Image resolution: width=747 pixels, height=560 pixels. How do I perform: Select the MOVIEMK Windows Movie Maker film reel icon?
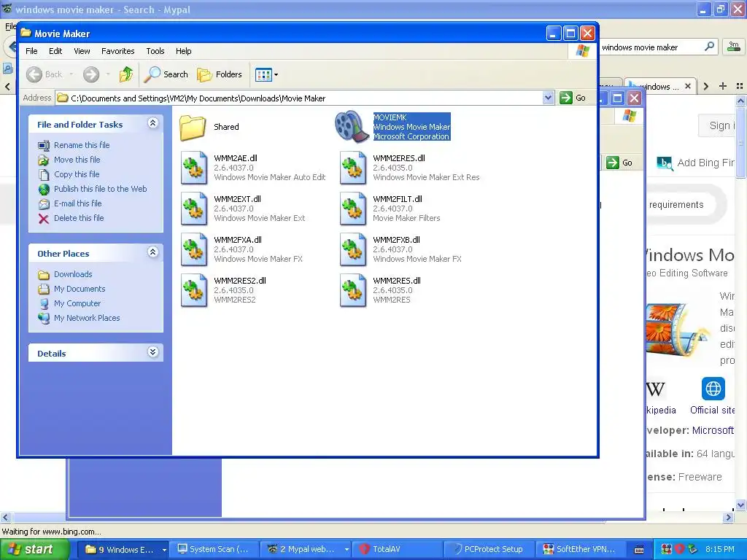pos(352,127)
